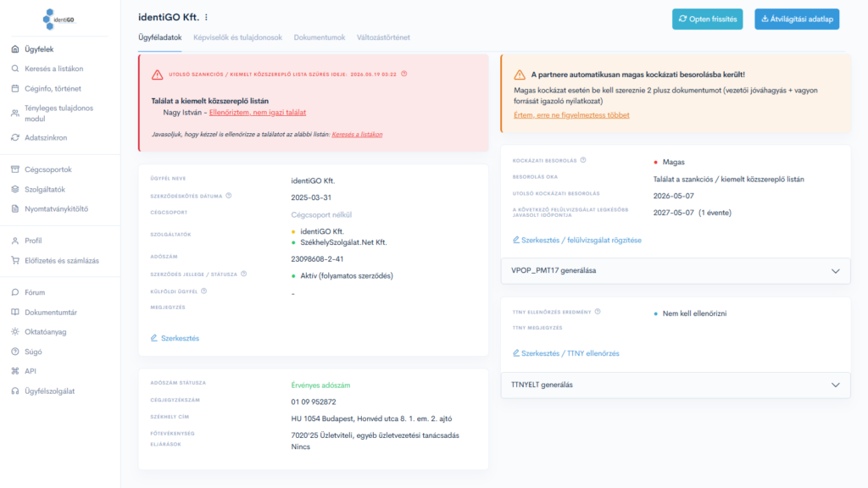Click the 7020'25 Üzletviteli main activity text
The width and height of the screenshot is (868, 488).
pos(375,435)
